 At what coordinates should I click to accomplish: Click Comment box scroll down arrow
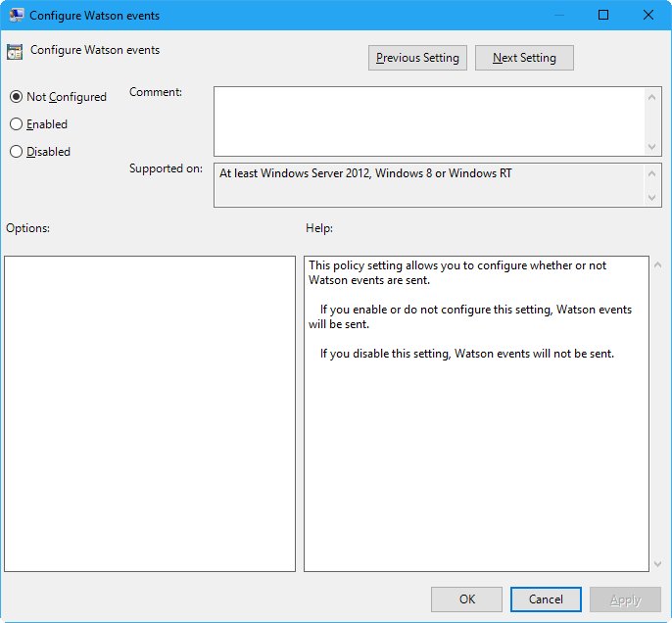click(x=651, y=147)
